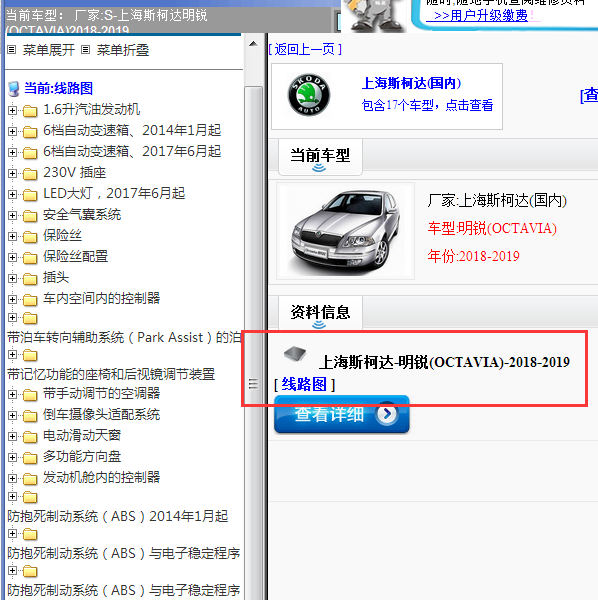
Task: Click the panel splitter grip handle
Action: (253, 383)
